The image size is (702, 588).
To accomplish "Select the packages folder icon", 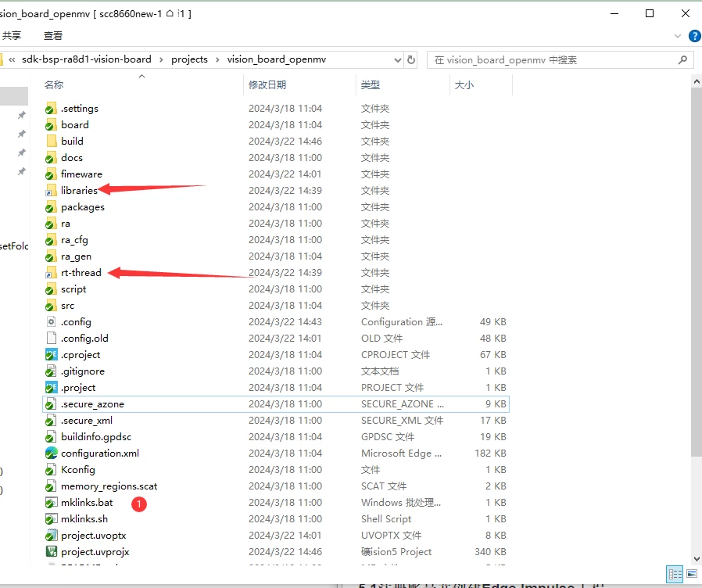I will tap(51, 207).
